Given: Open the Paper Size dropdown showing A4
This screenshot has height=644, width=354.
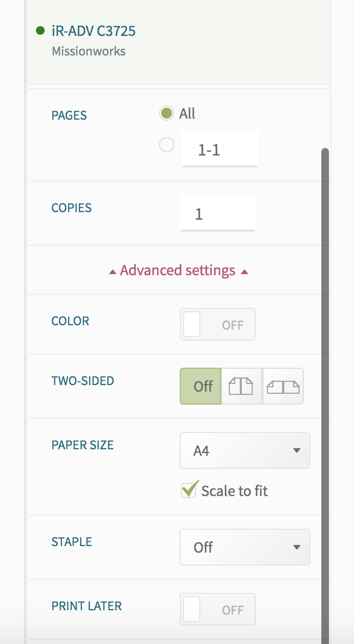Looking at the screenshot, I should pyautogui.click(x=245, y=450).
